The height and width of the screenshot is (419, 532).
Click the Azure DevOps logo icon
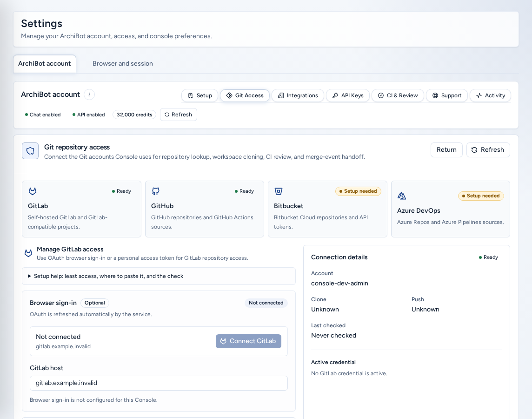click(x=402, y=196)
